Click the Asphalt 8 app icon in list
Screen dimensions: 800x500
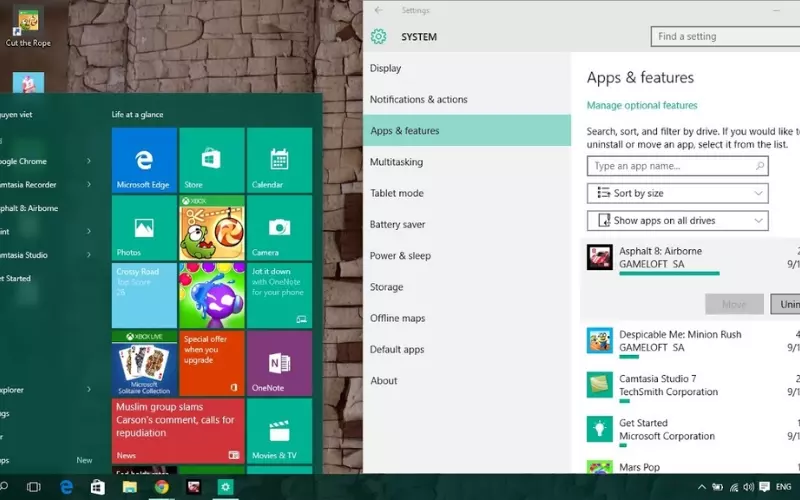coord(599,257)
